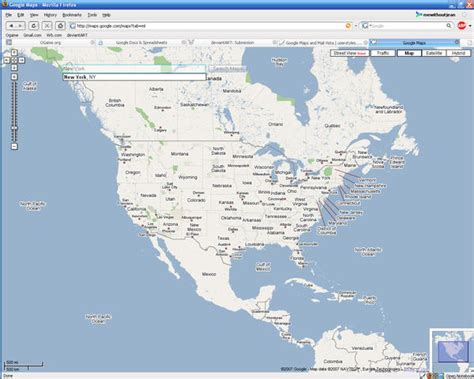Switch to Map view

pos(409,53)
